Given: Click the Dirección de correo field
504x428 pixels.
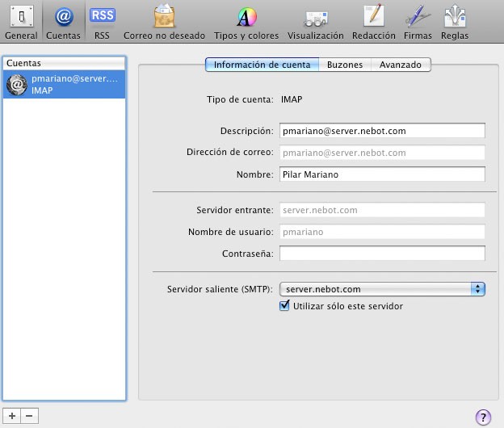Looking at the screenshot, I should pos(382,153).
